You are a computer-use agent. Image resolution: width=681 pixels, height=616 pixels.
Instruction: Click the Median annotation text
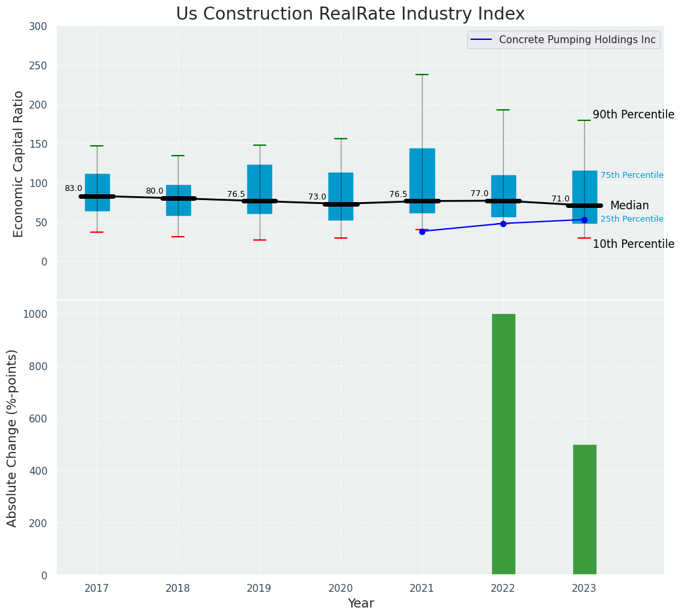629,206
